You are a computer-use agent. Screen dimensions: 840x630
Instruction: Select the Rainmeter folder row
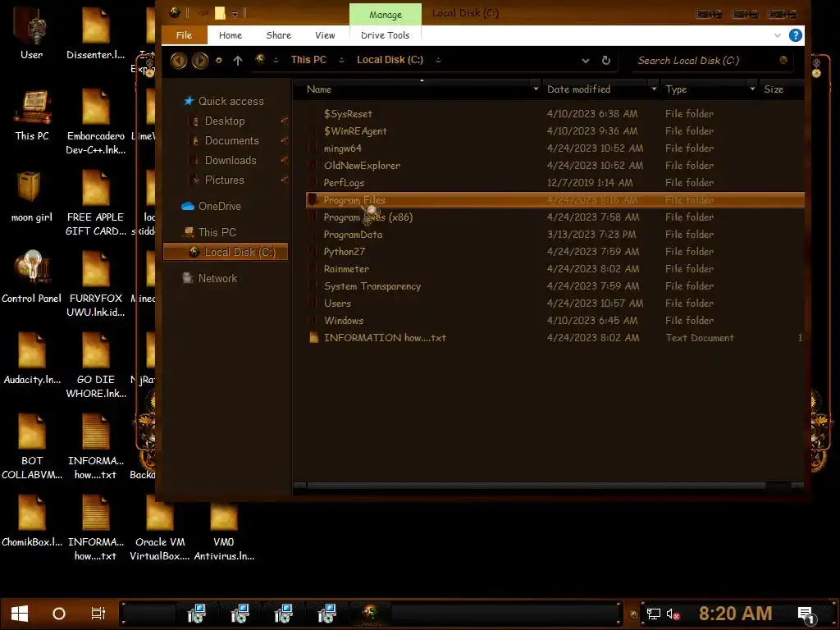point(555,269)
